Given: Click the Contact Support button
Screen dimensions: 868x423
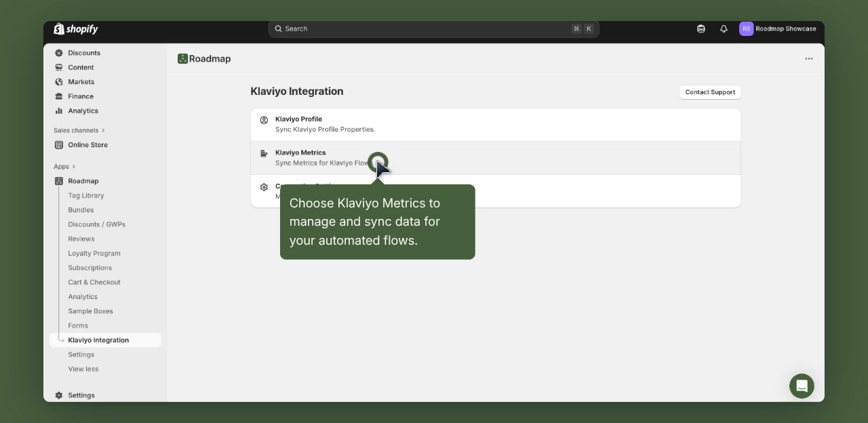Looking at the screenshot, I should click(x=710, y=92).
